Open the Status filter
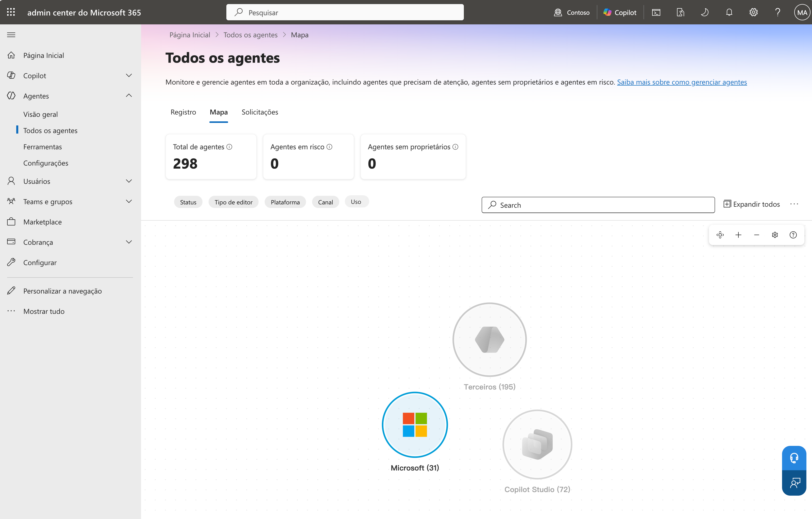812x519 pixels. pyautogui.click(x=188, y=202)
